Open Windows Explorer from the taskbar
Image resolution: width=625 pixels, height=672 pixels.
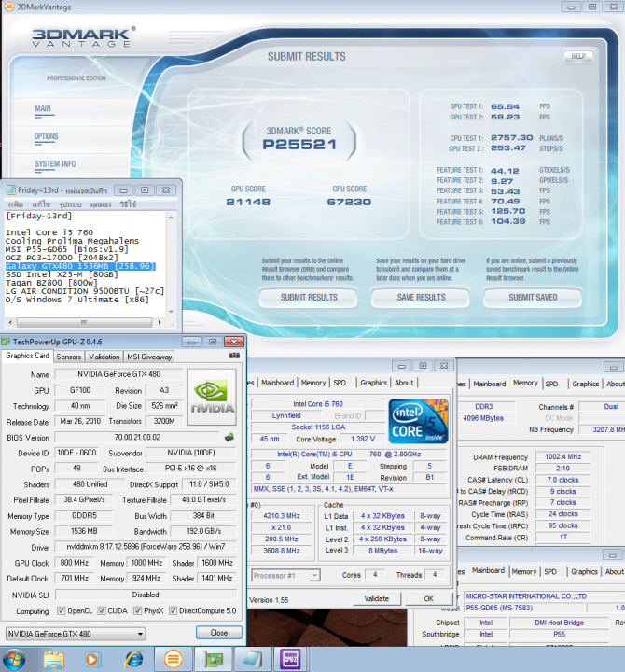tap(54, 660)
